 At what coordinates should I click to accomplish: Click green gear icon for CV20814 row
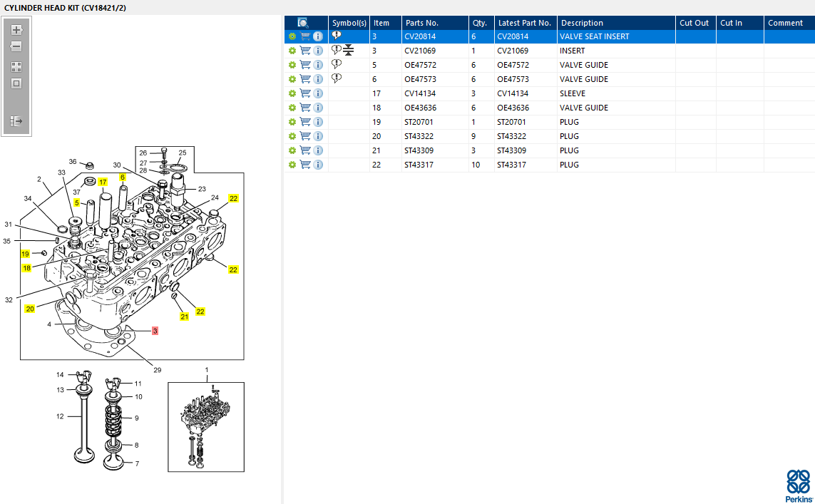click(292, 36)
